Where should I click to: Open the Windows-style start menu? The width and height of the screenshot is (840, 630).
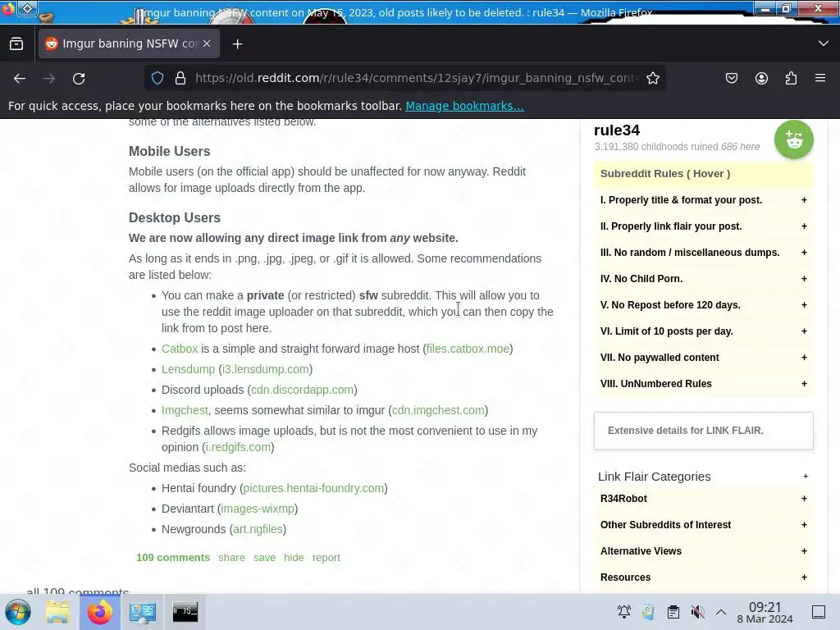coord(18,612)
